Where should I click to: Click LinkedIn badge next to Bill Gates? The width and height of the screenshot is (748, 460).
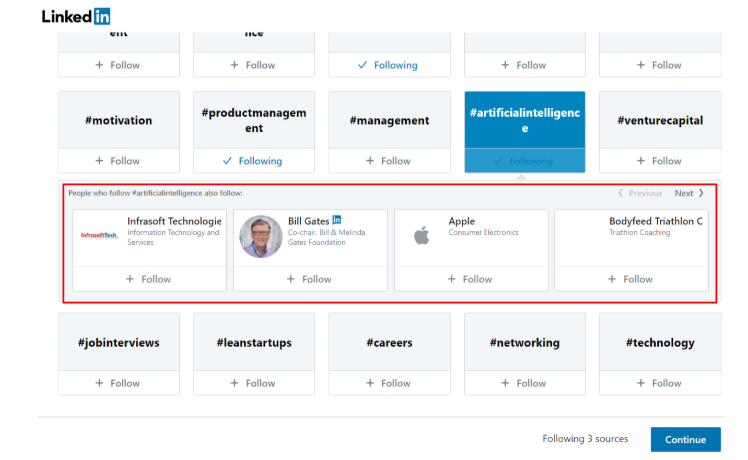(x=337, y=219)
